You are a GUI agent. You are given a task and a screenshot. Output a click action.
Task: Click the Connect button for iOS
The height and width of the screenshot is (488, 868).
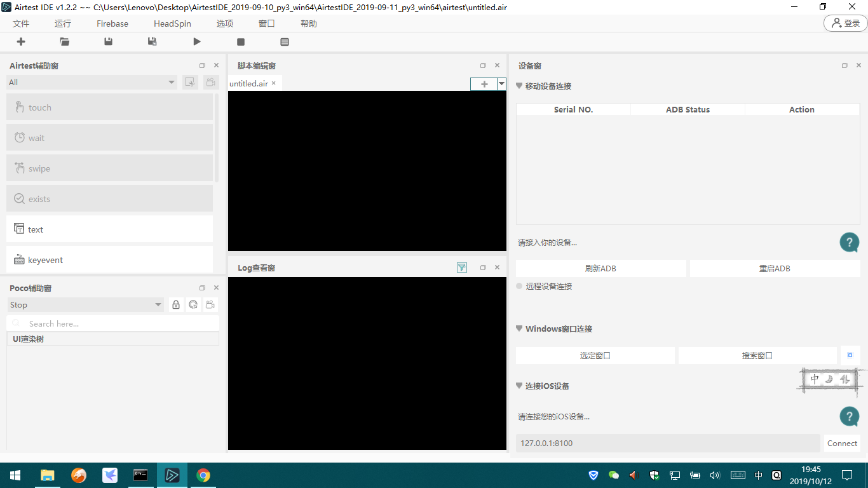tap(842, 443)
